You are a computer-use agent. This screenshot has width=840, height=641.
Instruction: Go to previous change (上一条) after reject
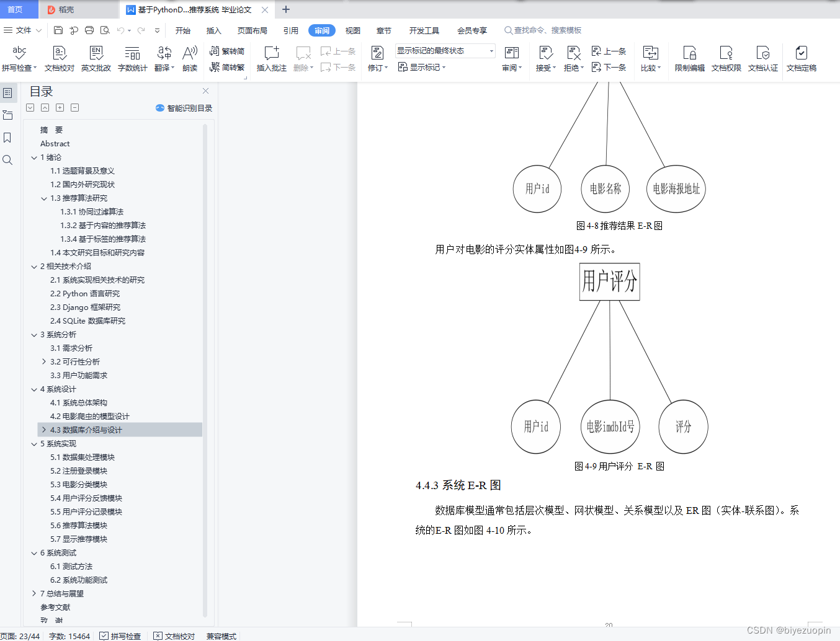[609, 51]
